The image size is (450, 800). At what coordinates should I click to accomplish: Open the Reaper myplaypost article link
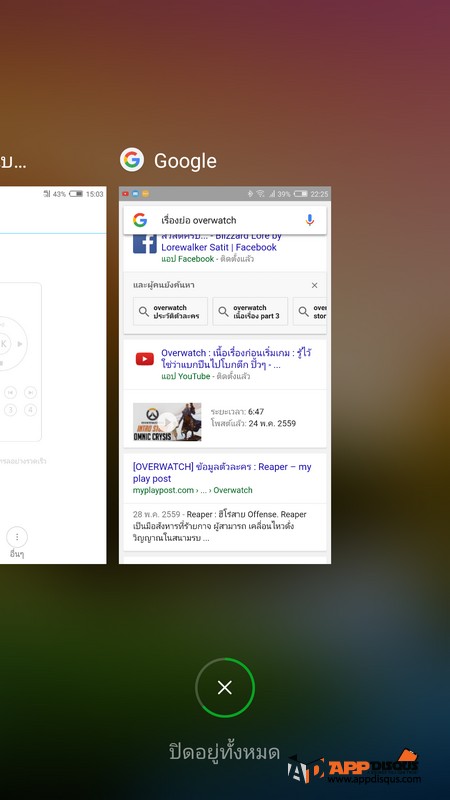[222, 472]
